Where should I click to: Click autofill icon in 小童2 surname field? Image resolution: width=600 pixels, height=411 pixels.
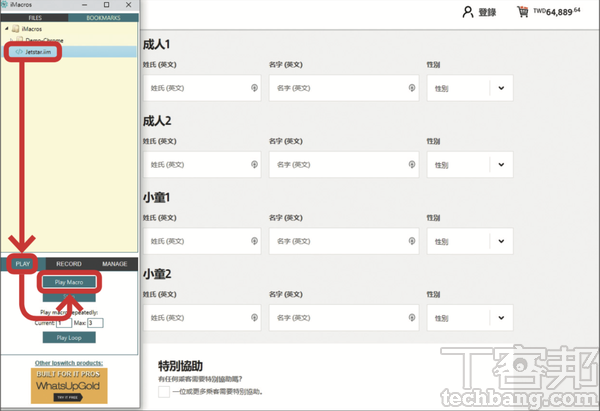coord(254,318)
